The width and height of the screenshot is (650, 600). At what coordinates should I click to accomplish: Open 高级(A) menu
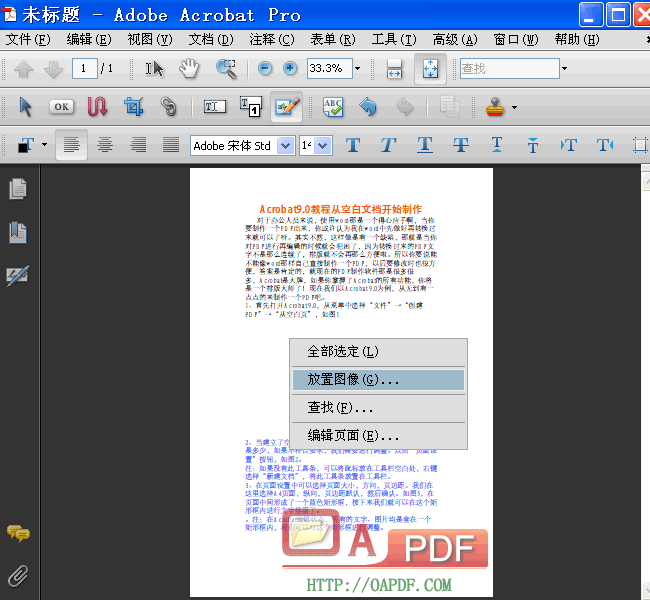click(455, 40)
